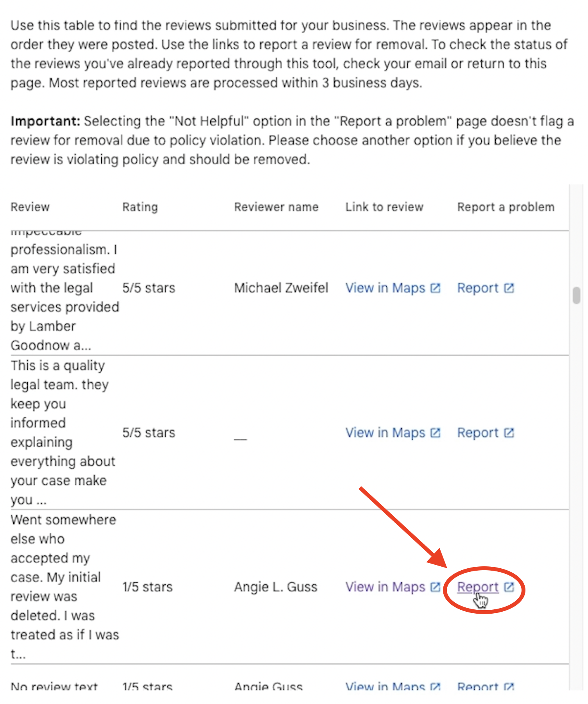Click circled external-link icon beside Angie L. Guss's Report

(x=509, y=587)
